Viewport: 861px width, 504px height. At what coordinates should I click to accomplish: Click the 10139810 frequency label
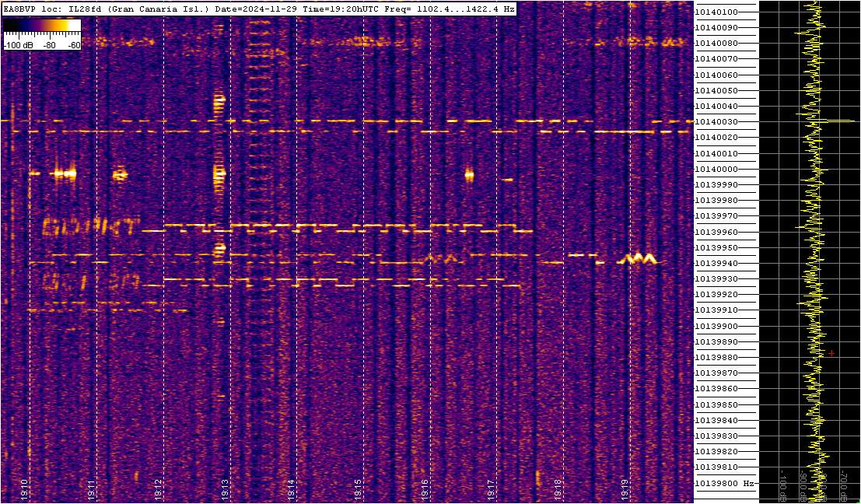(716, 467)
